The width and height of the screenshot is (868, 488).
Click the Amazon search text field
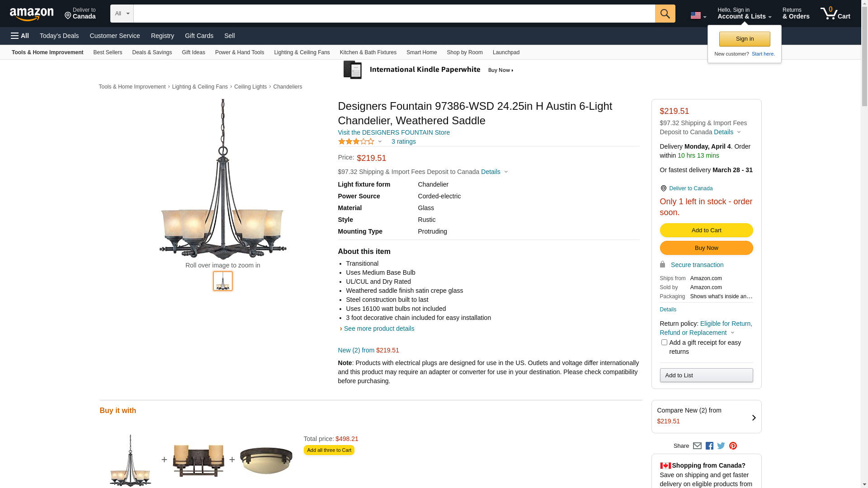point(394,14)
